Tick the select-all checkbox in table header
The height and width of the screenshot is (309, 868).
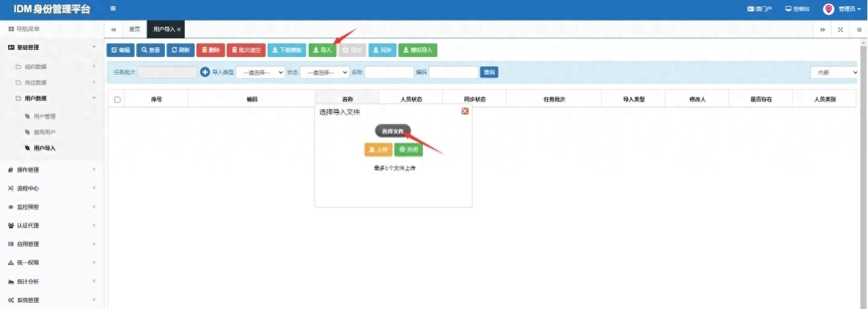[x=117, y=100]
